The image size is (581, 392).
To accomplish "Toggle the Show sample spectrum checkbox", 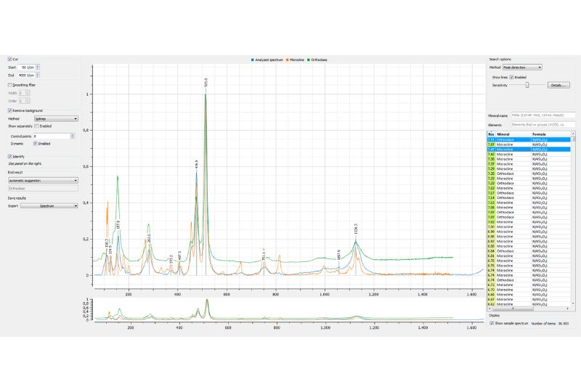I will (492, 324).
